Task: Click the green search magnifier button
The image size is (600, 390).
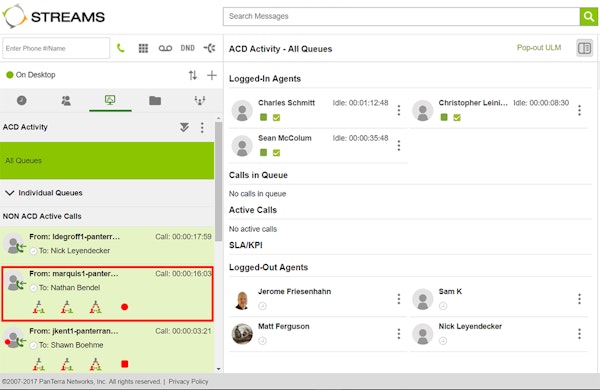Action: point(589,16)
